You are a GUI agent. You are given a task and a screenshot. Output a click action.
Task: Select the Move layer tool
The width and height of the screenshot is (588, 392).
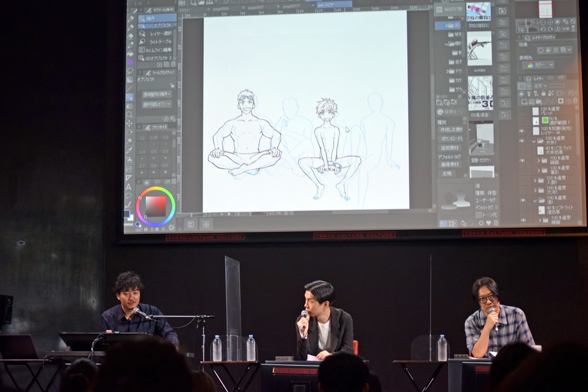129,123
